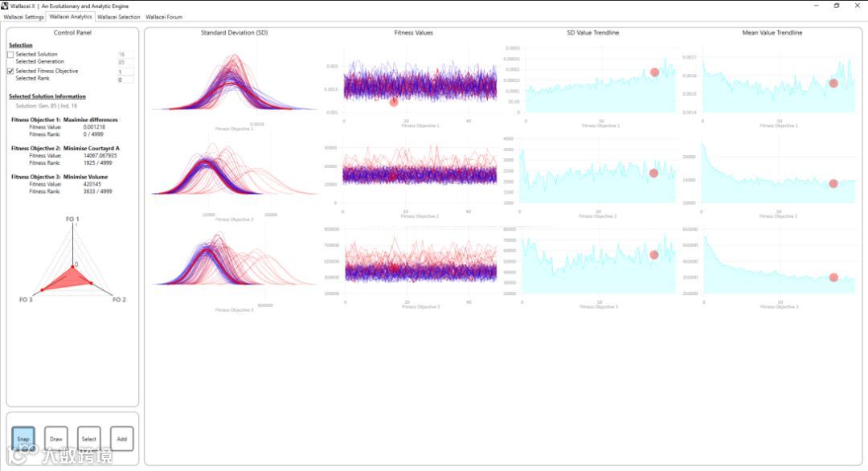Screen dimensions: 868x471
Task: Select the Fitness Values chart for Objective 1
Action: pyautogui.click(x=412, y=87)
